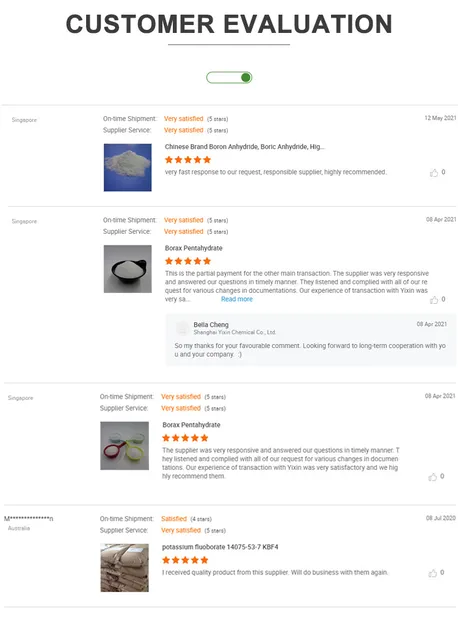Screen dimensions: 458x618
Task: Expand review text with Read more
Action: (236, 299)
